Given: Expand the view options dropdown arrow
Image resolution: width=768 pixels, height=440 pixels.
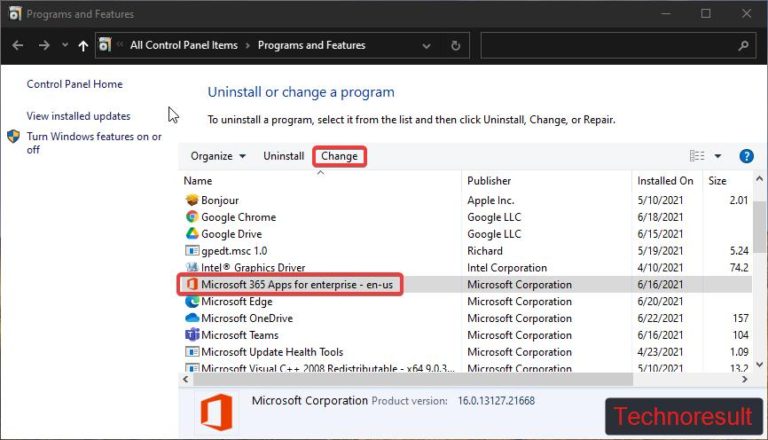Looking at the screenshot, I should (718, 156).
